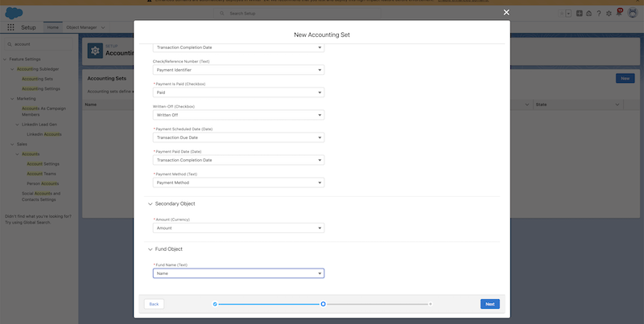Open Accounts As Campaign Members

click(43, 112)
